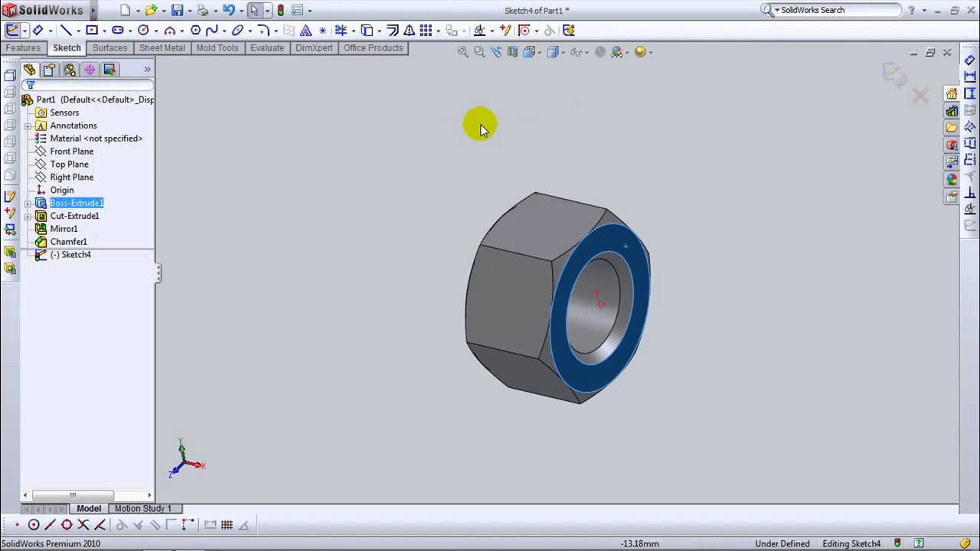This screenshot has width=980, height=551.
Task: Select the Smart Dimension tool
Action: [38, 31]
